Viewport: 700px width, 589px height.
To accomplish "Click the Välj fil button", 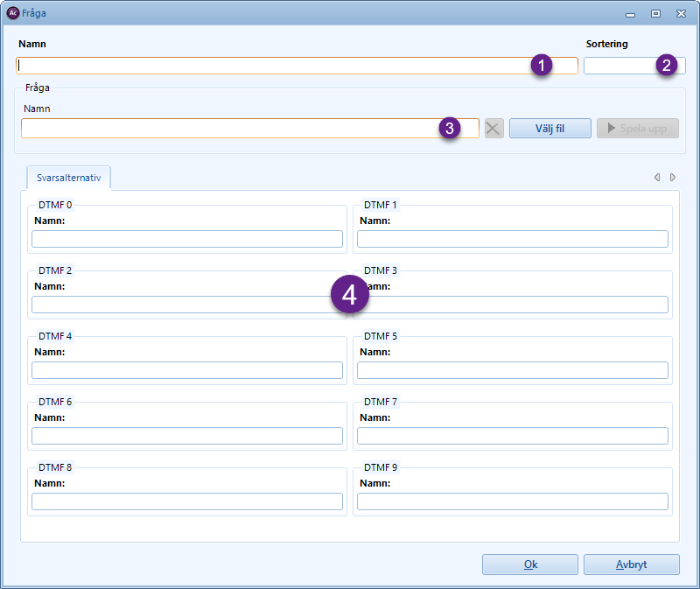I will tap(550, 129).
